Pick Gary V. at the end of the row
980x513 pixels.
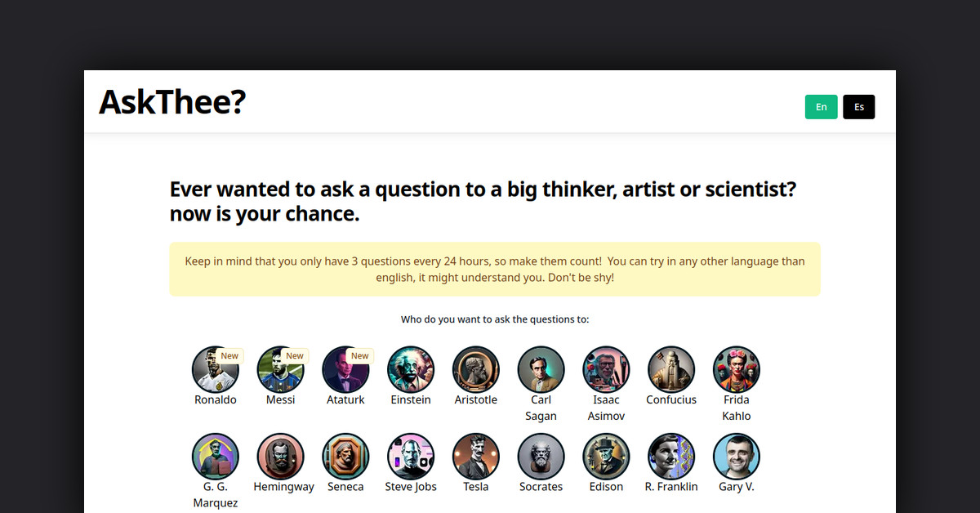coord(736,456)
